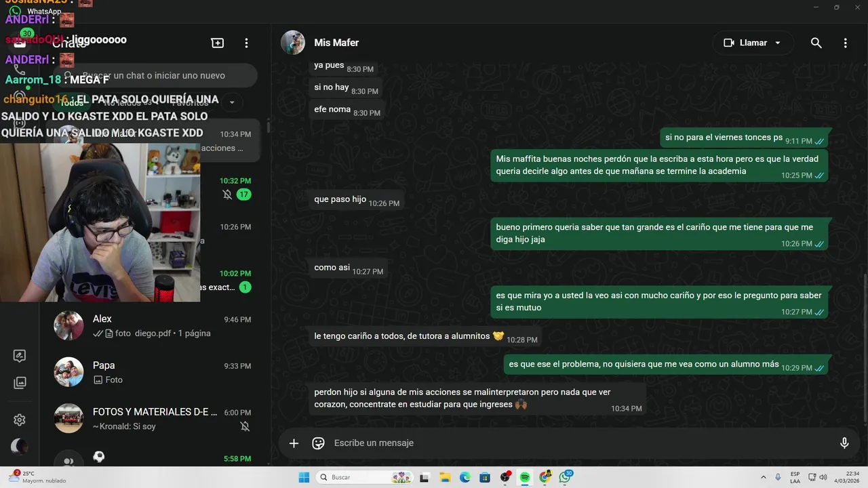This screenshot has height=488, width=868.
Task: Open Spotify from taskbar
Action: click(525, 477)
